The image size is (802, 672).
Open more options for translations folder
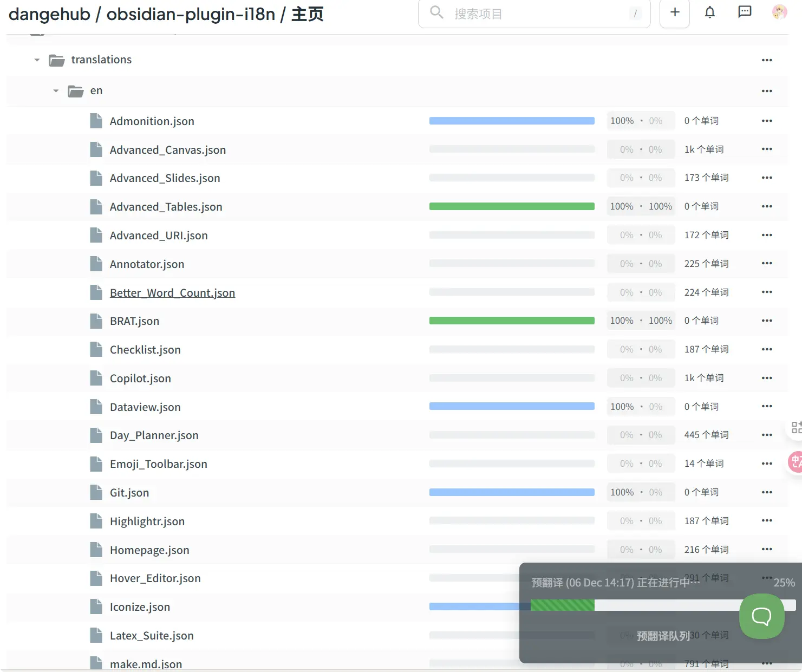[767, 60]
